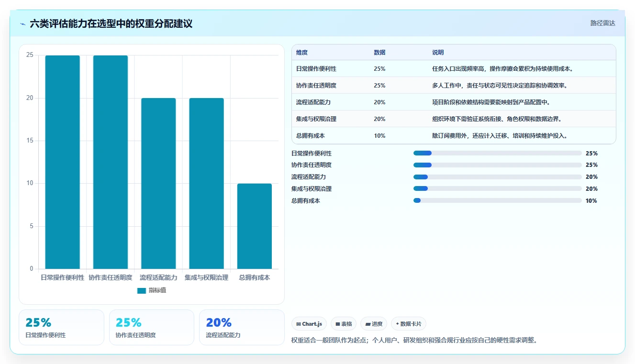This screenshot has width=635, height=364.
Task: Click y-axis tick label 15
Action: (x=30, y=141)
